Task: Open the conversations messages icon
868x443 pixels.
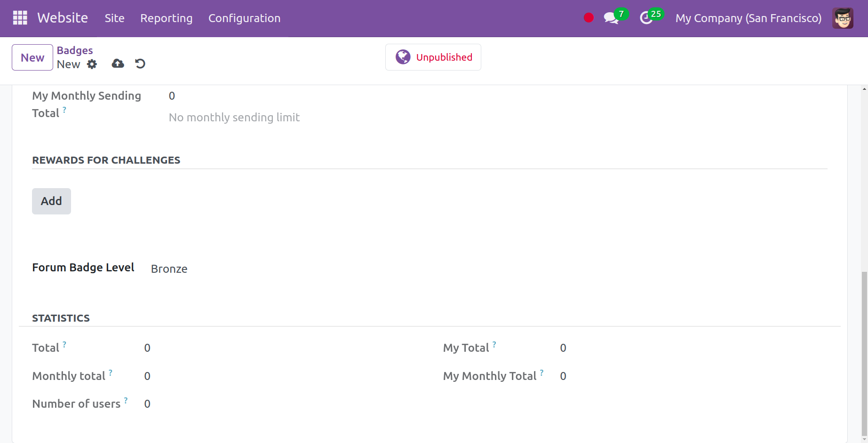Action: [611, 18]
